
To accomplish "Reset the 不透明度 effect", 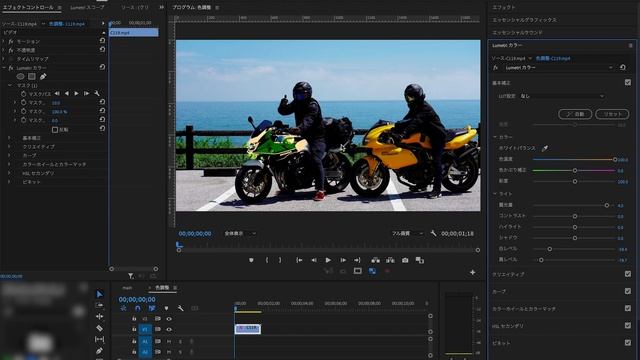I will click(x=102, y=50).
